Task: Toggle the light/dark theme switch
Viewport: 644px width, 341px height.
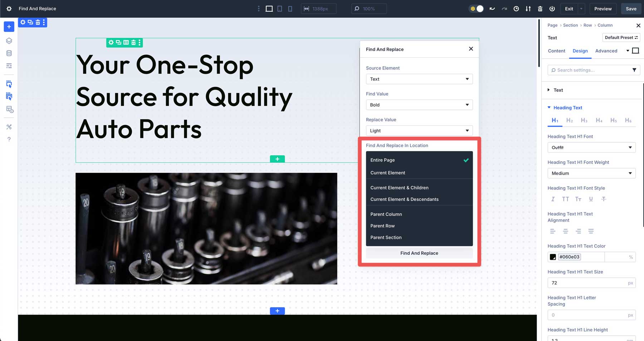Action: coord(476,9)
